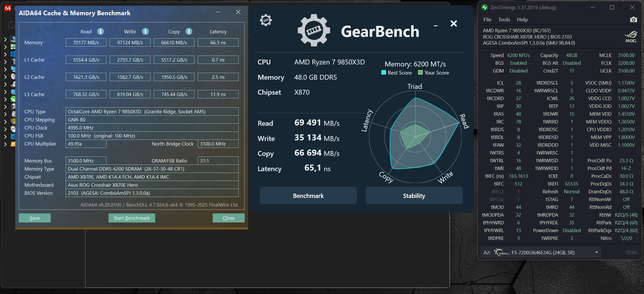The height and width of the screenshot is (294, 644).
Task: Click the Stability button in GearBench
Action: (414, 196)
